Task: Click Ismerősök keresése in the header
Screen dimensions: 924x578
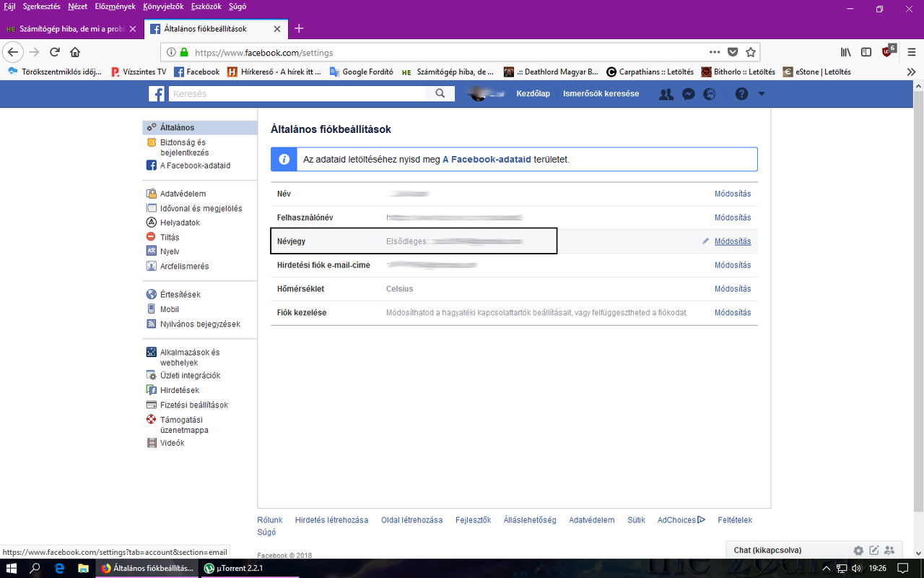Action: 601,94
